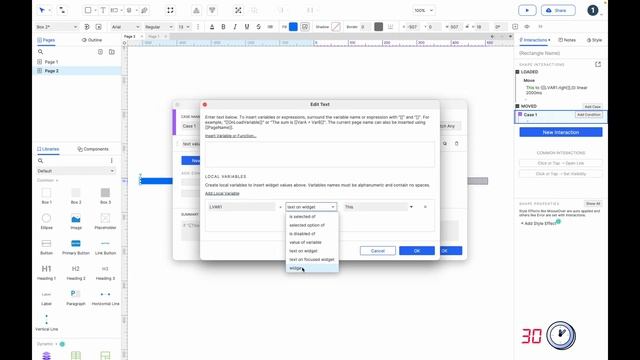The width and height of the screenshot is (640, 360).
Task: Click the search icon in Libraries panel
Action: [x=40, y=160]
